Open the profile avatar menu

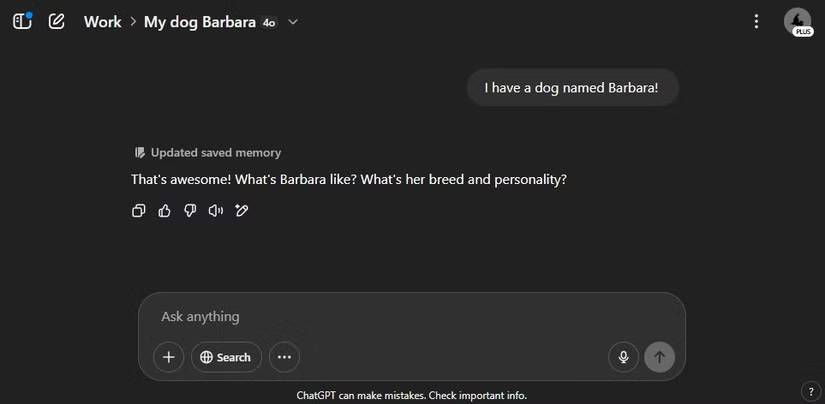(797, 21)
